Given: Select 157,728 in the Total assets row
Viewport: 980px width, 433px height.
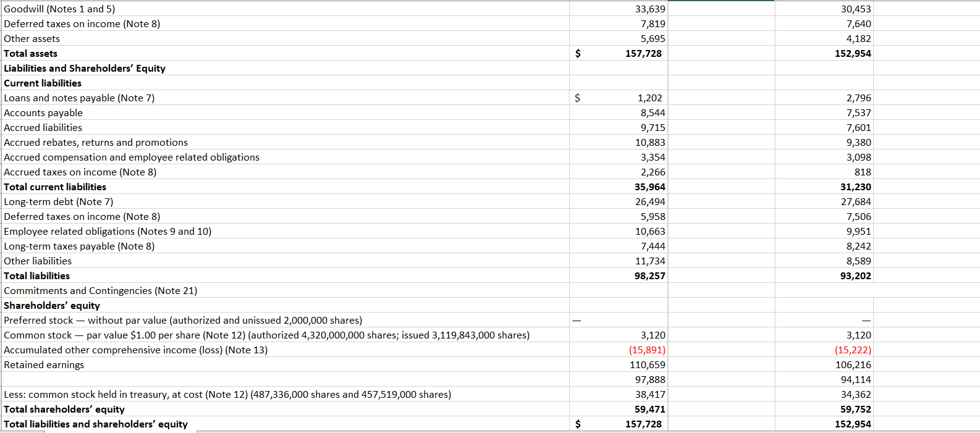Looking at the screenshot, I should [619, 53].
